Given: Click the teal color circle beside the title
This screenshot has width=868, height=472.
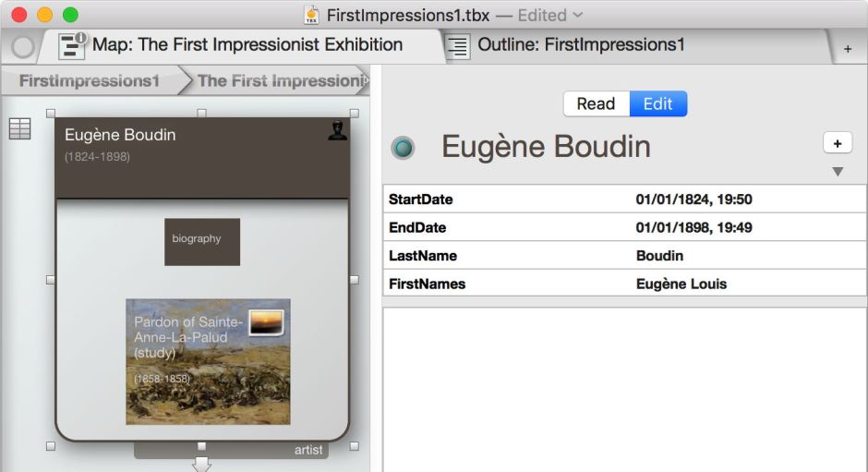Looking at the screenshot, I should [x=403, y=148].
